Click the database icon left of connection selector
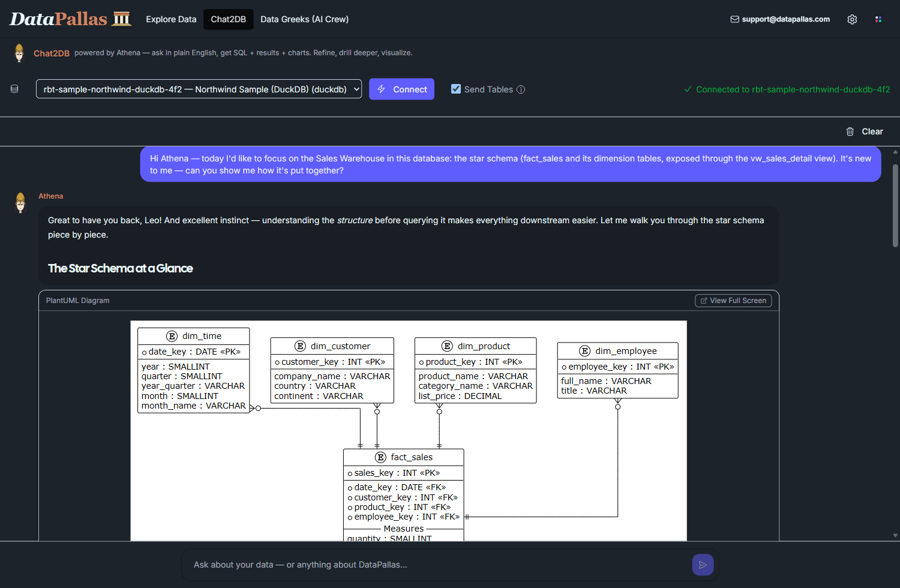 (x=14, y=89)
